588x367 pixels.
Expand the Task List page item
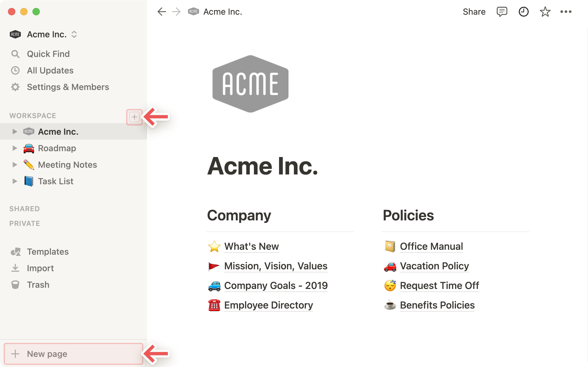[x=14, y=181]
